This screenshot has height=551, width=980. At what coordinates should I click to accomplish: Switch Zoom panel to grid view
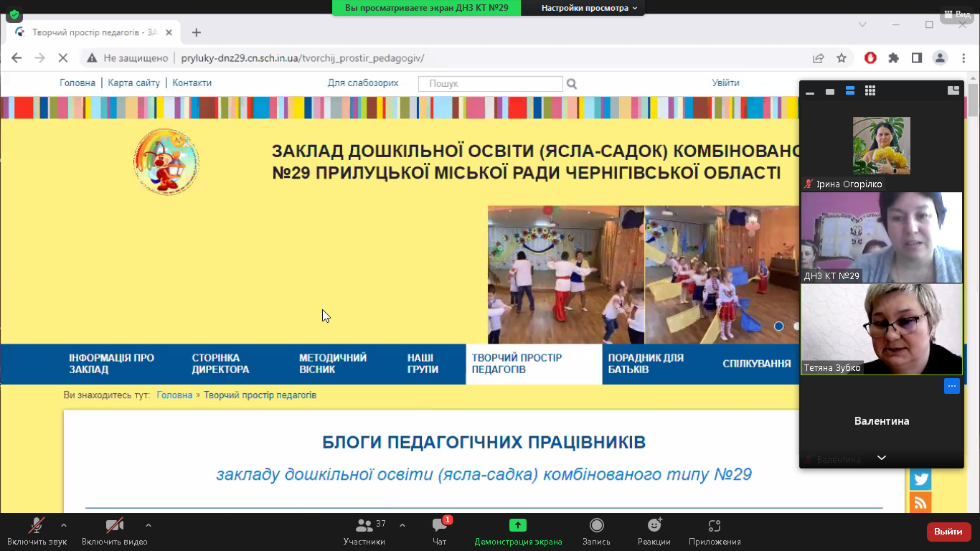click(x=870, y=91)
